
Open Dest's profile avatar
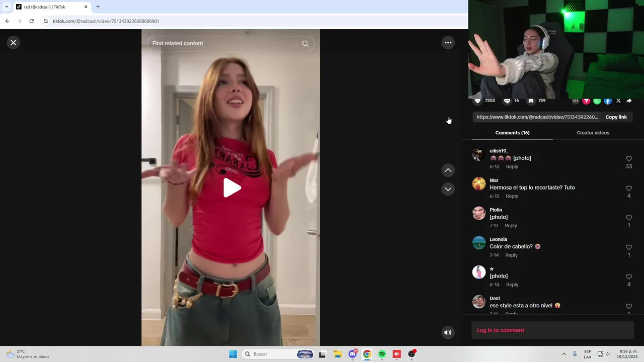[479, 302]
